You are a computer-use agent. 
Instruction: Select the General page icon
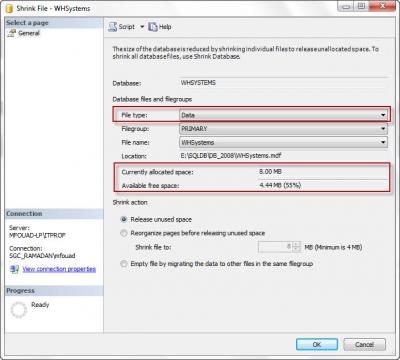tap(12, 33)
